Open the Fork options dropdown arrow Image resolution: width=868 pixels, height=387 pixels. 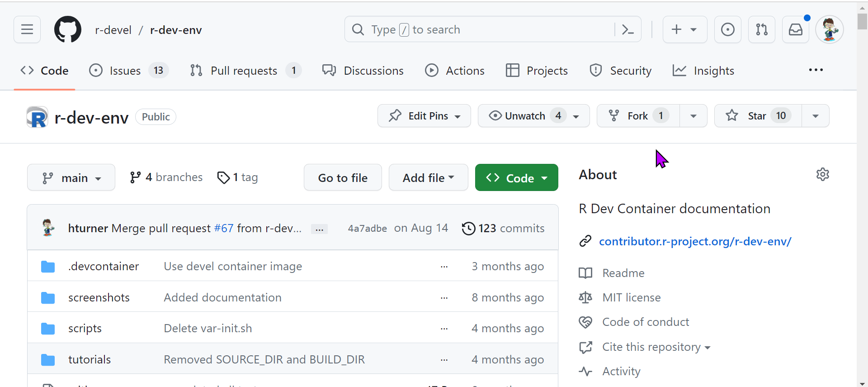(693, 116)
